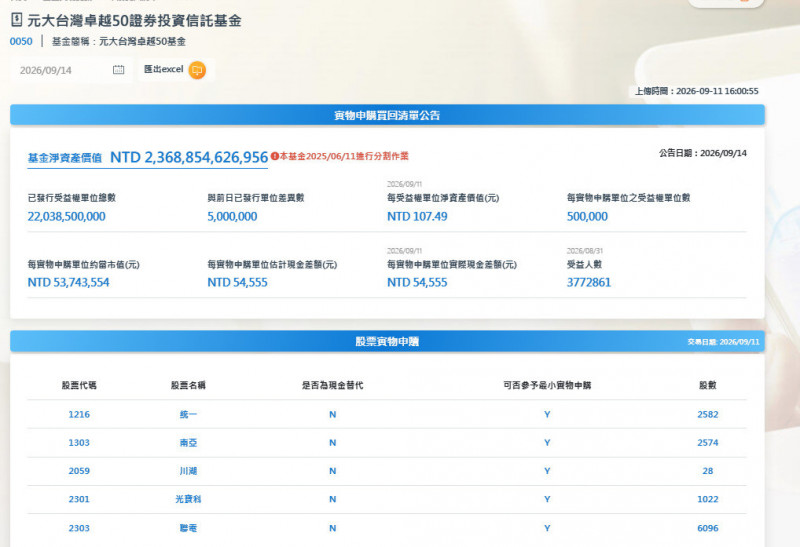Viewport: 800px width, 547px height.
Task: Click unit difference value 5,000,000
Action: (232, 216)
